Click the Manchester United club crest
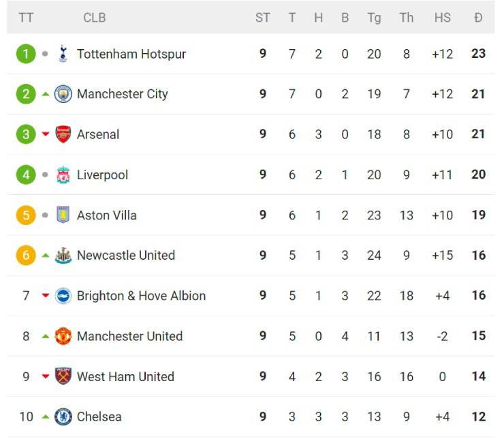Image resolution: width=504 pixels, height=439 pixels. [x=63, y=336]
